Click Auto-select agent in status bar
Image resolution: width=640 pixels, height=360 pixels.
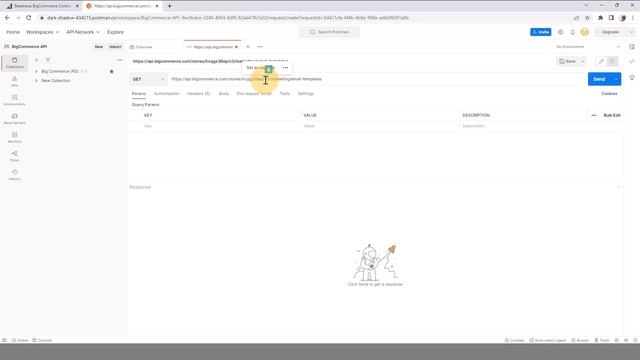point(548,340)
